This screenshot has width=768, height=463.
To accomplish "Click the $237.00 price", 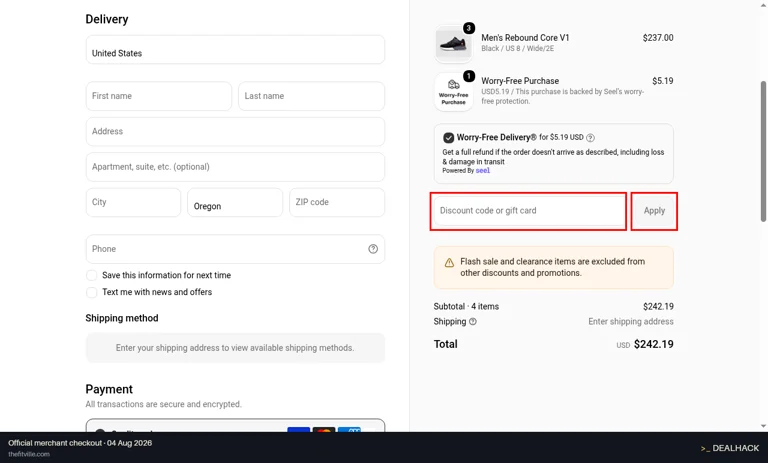I will click(x=658, y=38).
